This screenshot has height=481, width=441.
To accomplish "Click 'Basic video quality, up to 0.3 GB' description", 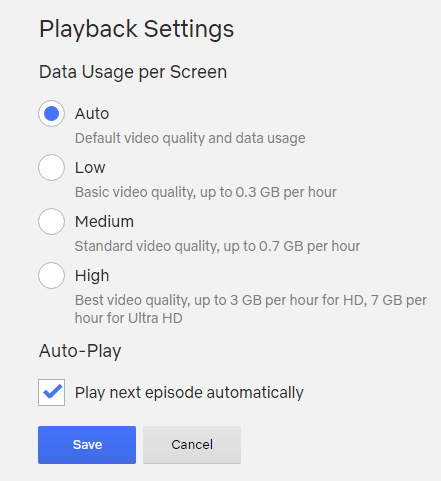I will 206,192.
